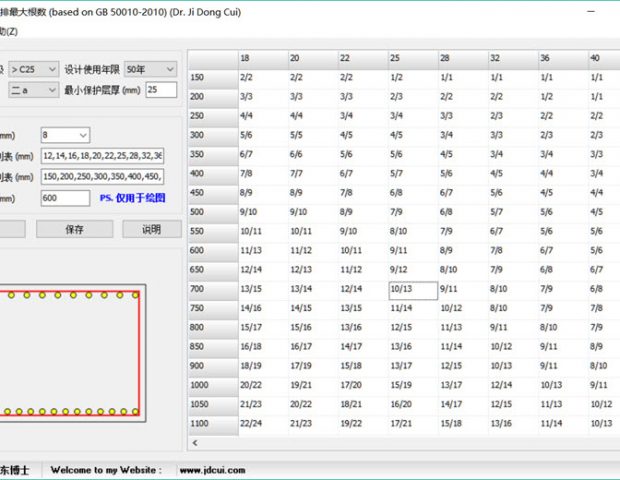Open the C25 concrete grade dropdown
Screen dimensions: 620x480
32,69
